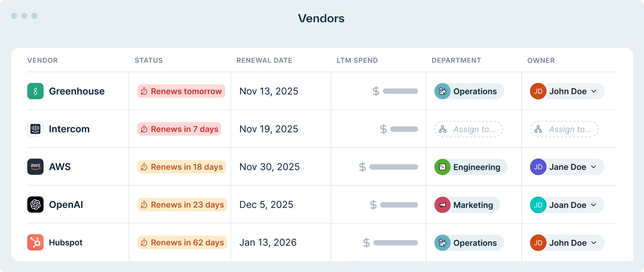Click the Intercom vendor logo icon
Viewport: 644px width, 272px height.
35,129
